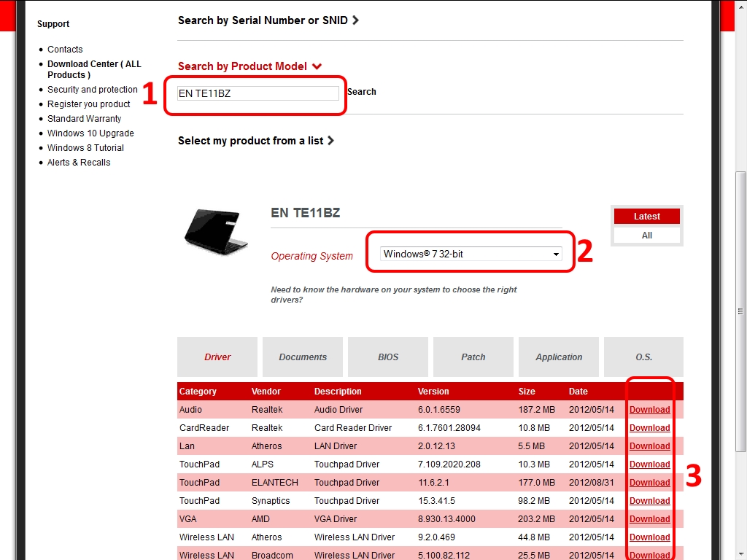Download the Realtek Card Reader Driver

pos(649,428)
